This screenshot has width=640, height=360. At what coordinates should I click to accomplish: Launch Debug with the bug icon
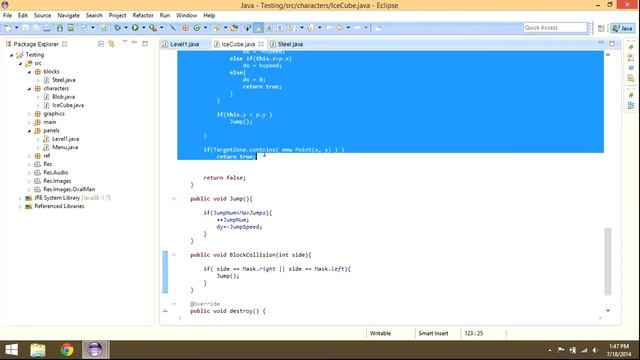(x=118, y=28)
